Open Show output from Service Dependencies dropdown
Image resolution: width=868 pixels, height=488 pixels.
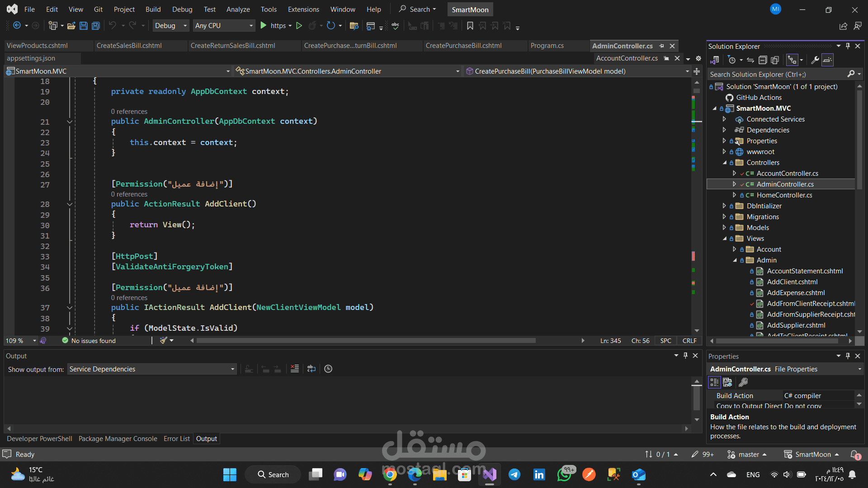[152, 369]
